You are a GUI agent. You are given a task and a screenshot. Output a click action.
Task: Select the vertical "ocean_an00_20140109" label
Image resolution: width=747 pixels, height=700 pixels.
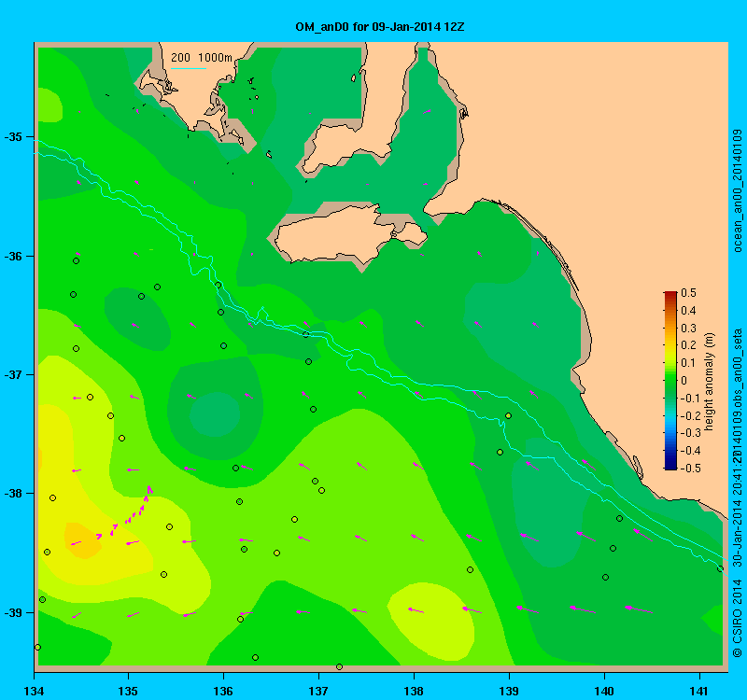738,190
